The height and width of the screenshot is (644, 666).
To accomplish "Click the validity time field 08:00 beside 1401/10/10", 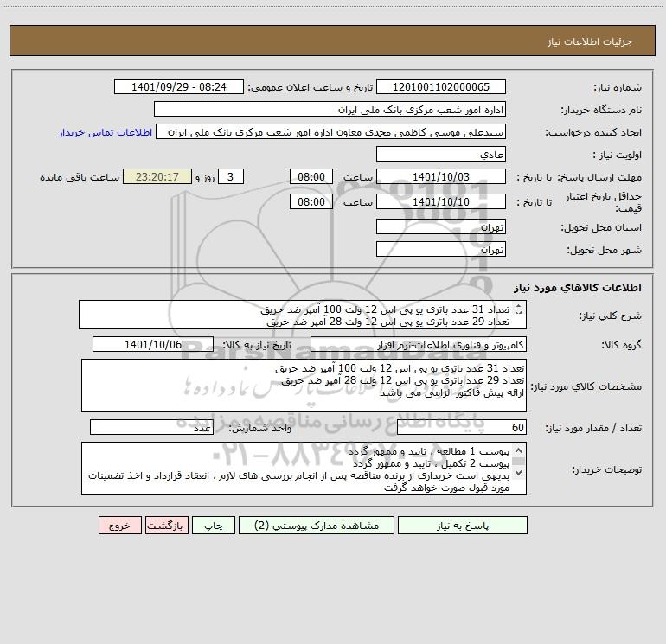I will click(311, 201).
